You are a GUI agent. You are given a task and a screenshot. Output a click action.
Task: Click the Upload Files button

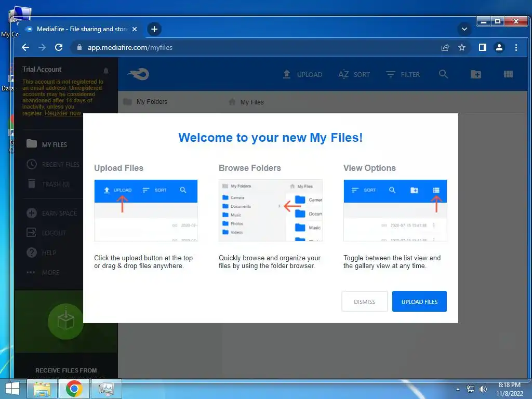[419, 301]
